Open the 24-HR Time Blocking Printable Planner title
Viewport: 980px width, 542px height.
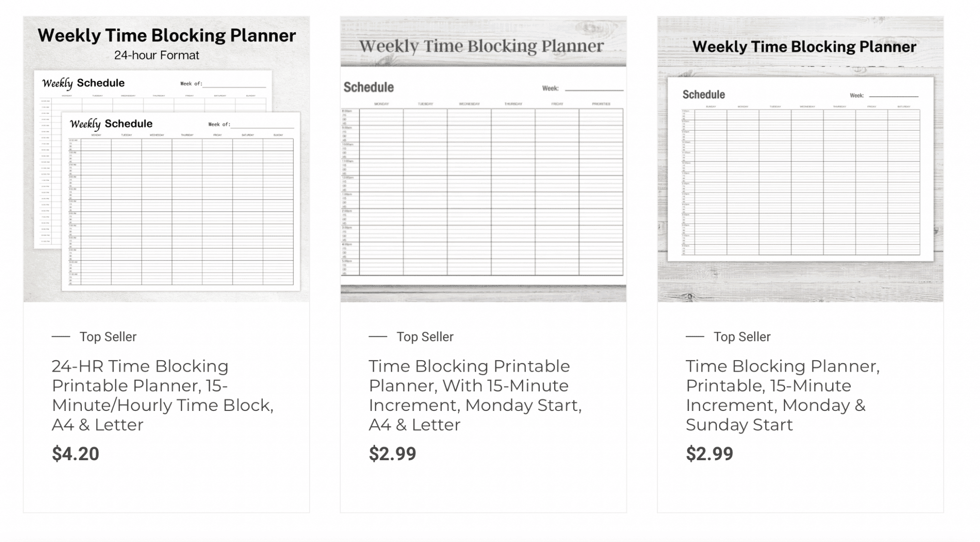pyautogui.click(x=162, y=395)
